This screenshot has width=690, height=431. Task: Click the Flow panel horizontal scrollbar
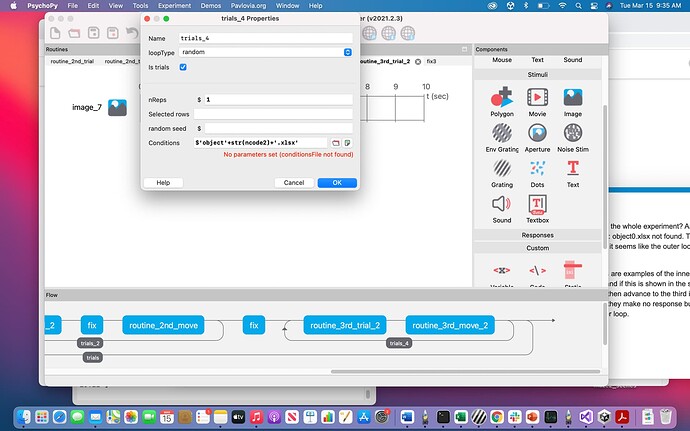(x=465, y=372)
